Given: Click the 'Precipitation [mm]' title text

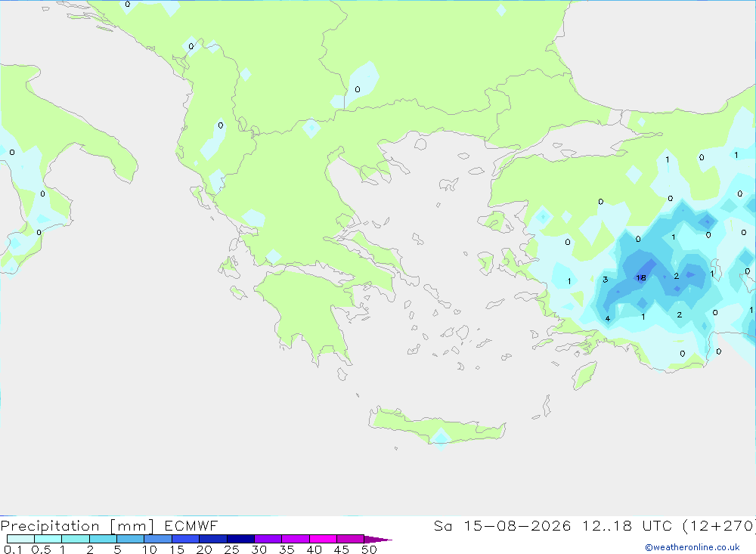Looking at the screenshot, I should [x=77, y=525].
